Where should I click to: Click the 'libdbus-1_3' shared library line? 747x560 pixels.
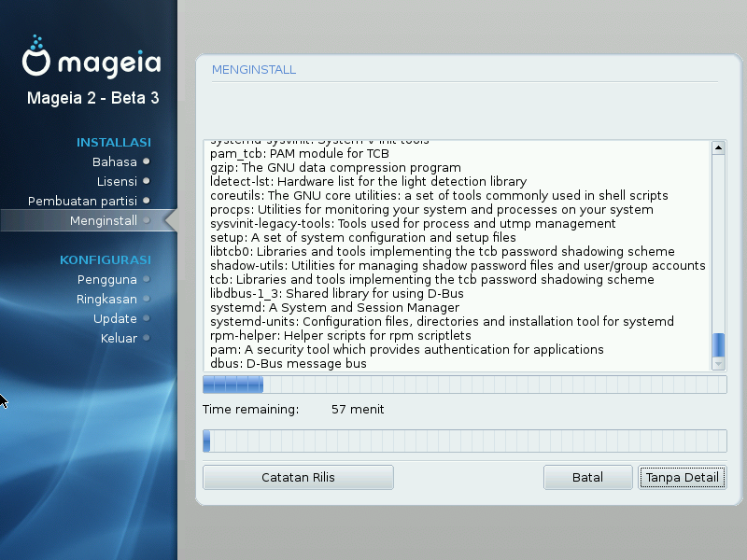point(337,293)
